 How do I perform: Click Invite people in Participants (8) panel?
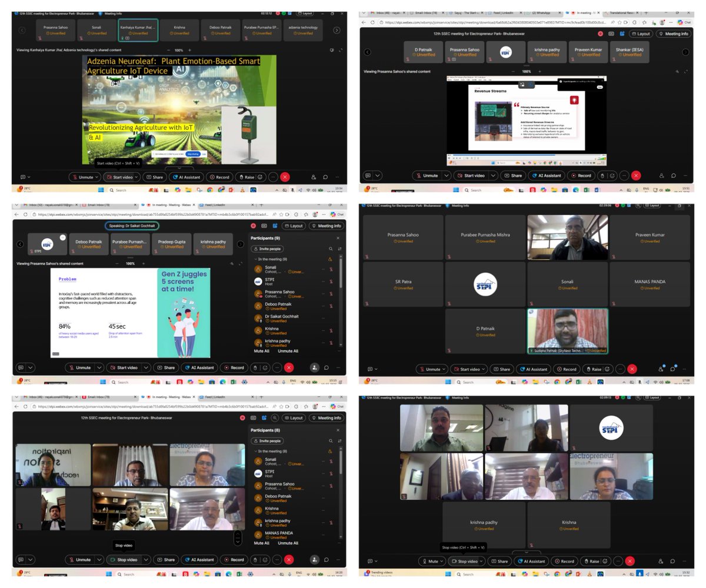tap(268, 441)
